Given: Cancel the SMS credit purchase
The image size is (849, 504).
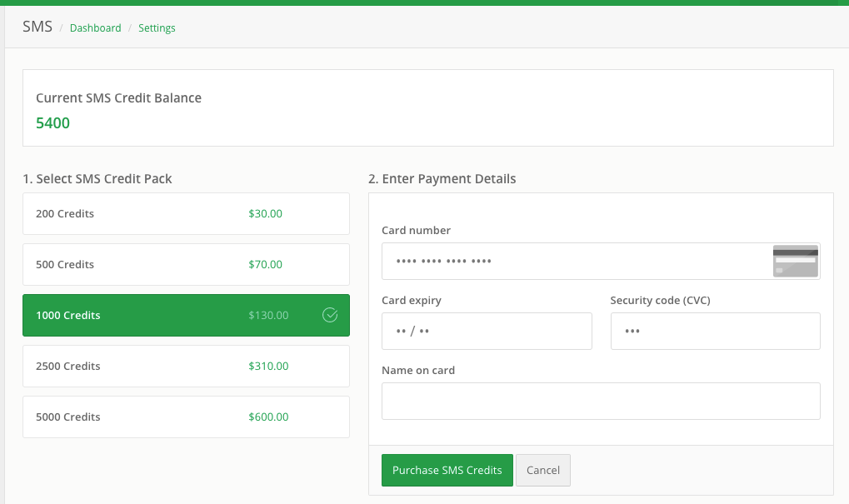Looking at the screenshot, I should tap(543, 471).
